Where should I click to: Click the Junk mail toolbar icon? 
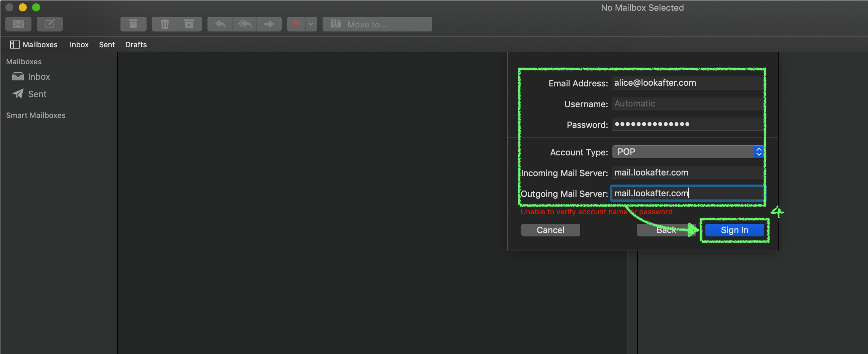pyautogui.click(x=189, y=24)
